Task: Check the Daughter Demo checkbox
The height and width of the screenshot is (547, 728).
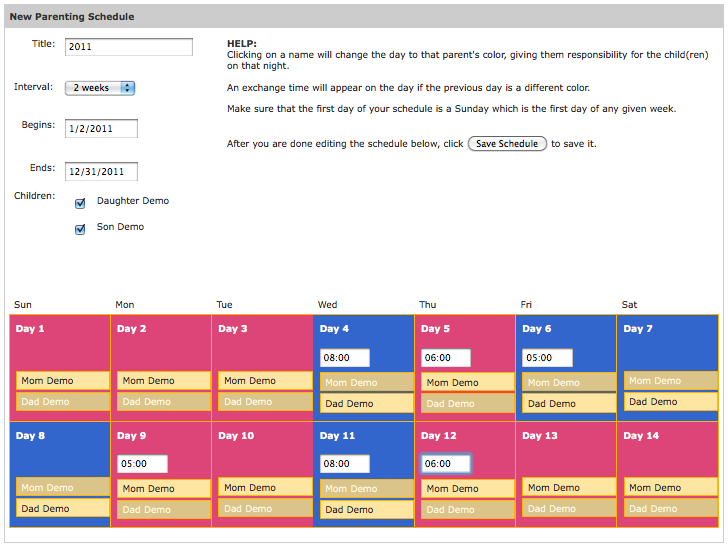Action: click(80, 203)
